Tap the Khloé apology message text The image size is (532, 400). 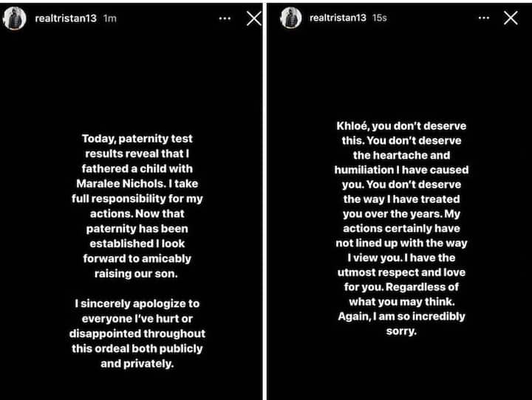pos(401,228)
